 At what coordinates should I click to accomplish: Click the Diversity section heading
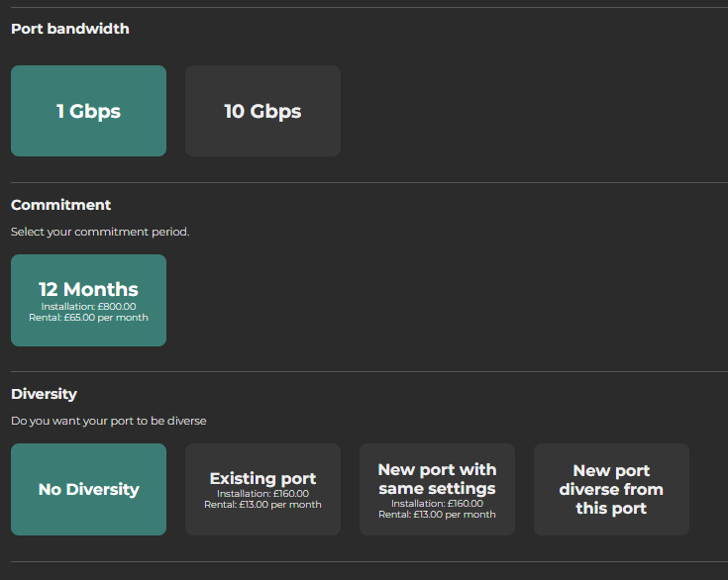point(44,393)
